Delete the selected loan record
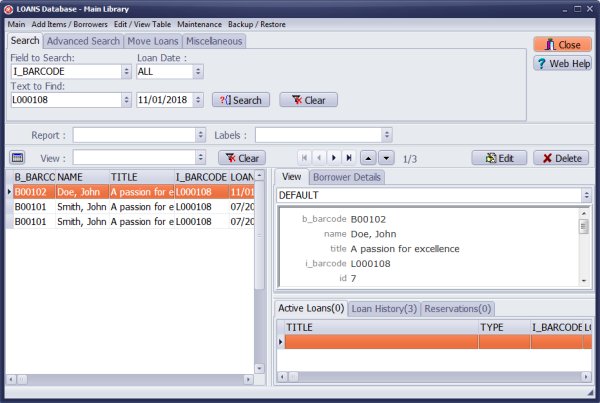The height and width of the screenshot is (403, 600). pyautogui.click(x=561, y=158)
